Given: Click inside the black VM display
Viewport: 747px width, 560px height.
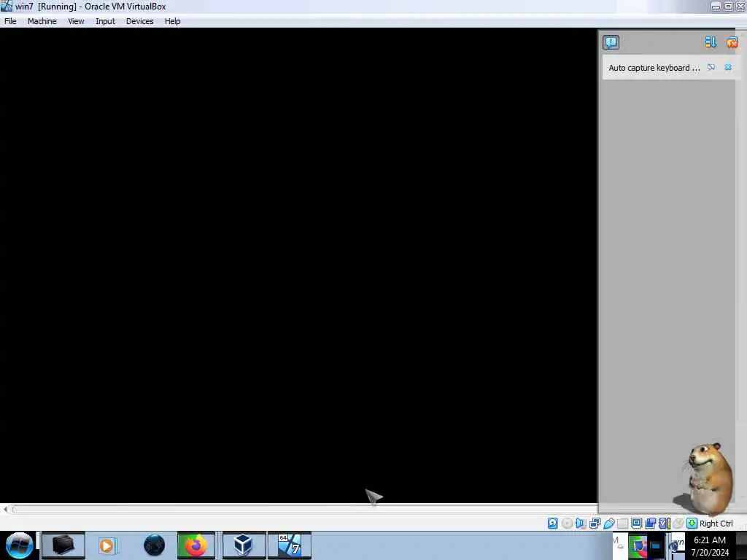Looking at the screenshot, I should 298,265.
